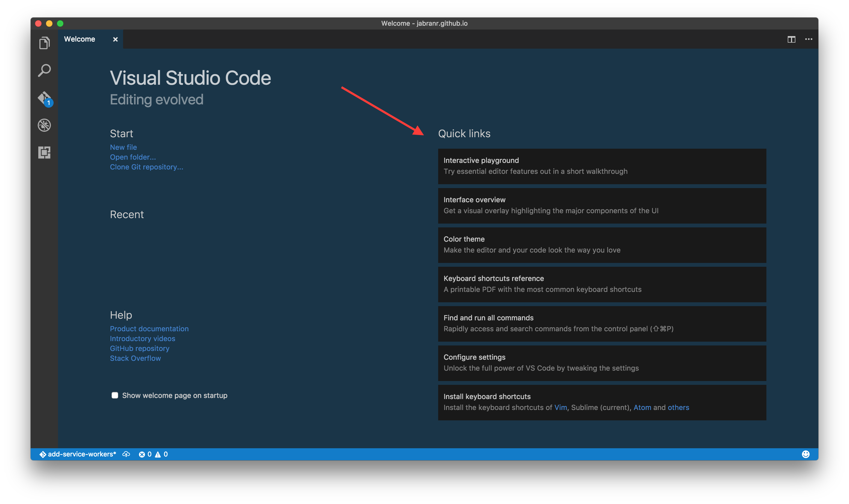Open the Configure settings quick link
Image resolution: width=849 pixels, height=504 pixels.
click(x=602, y=363)
